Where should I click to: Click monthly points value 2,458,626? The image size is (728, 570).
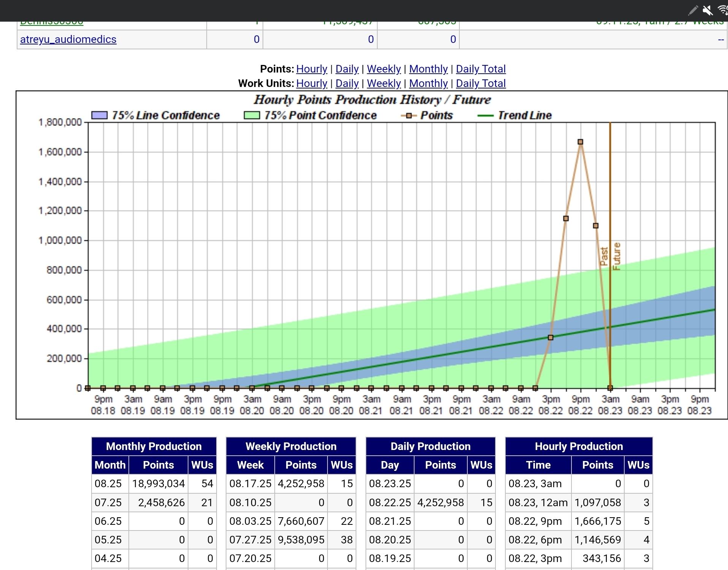161,502
